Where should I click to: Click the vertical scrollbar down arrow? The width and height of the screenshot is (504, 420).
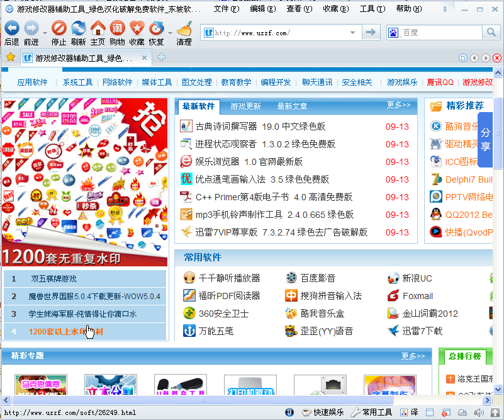pyautogui.click(x=498, y=389)
